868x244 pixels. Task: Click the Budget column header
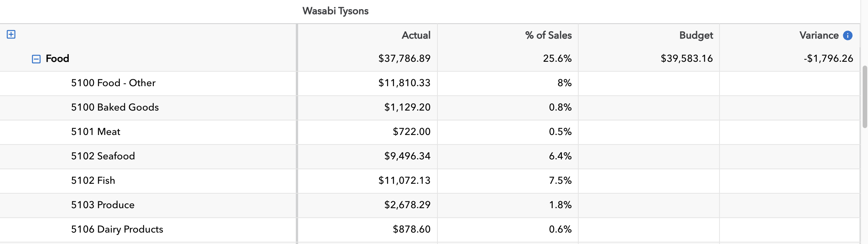(x=696, y=35)
